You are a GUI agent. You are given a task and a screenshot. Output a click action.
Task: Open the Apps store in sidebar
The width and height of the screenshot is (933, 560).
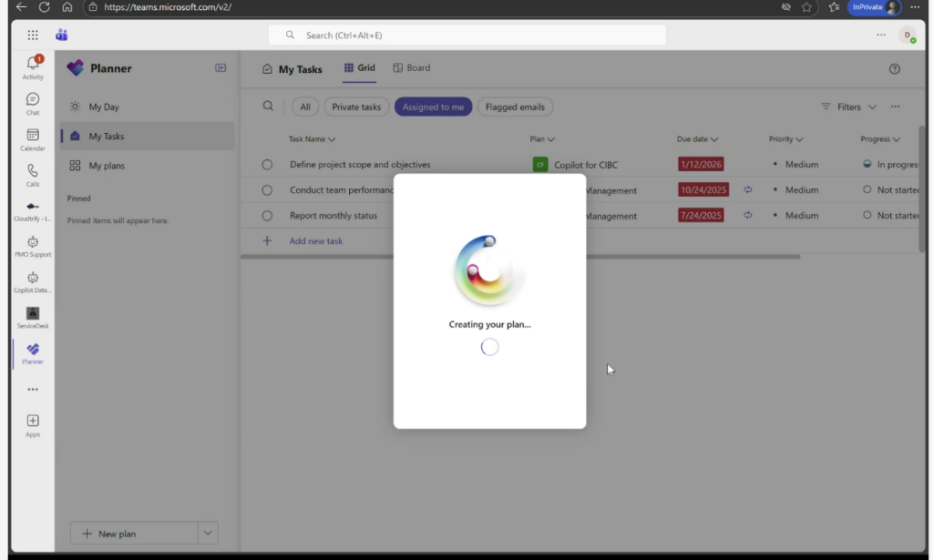33,425
